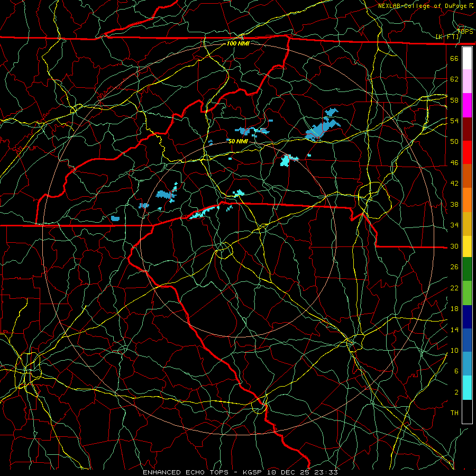Click the 23:33 timestamp in caption
Screen dimensions: 476x476
(326, 472)
